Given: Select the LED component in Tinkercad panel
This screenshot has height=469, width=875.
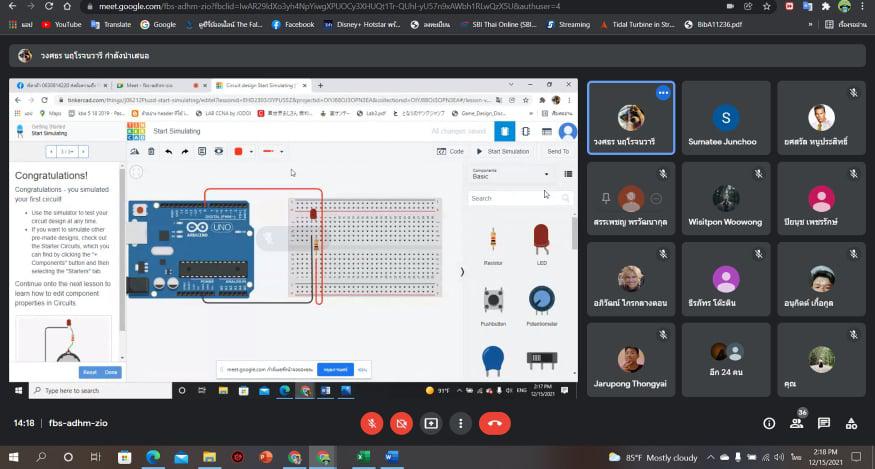Looking at the screenshot, I should coord(541,244).
